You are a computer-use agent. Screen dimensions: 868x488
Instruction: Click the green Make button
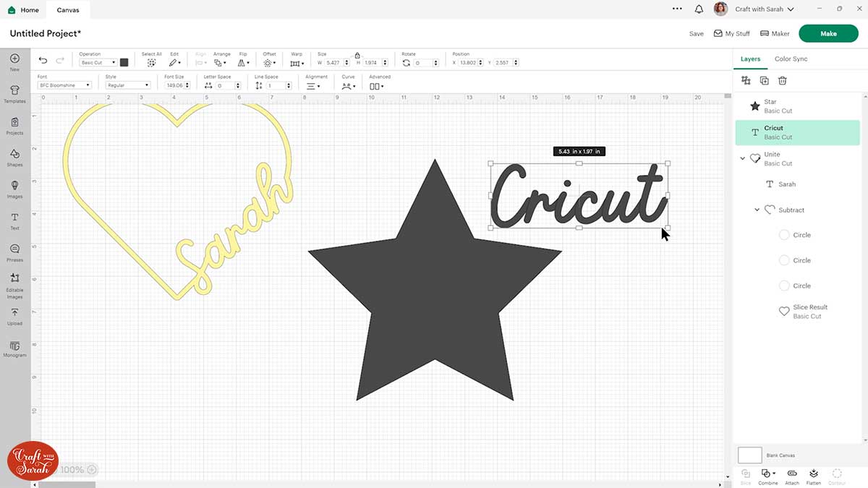coord(828,33)
